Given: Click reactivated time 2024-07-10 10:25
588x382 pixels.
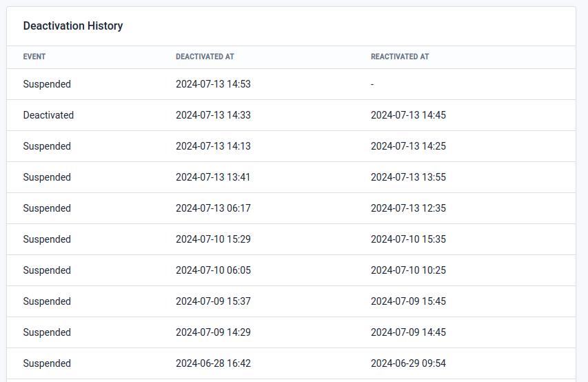Looking at the screenshot, I should point(408,270).
